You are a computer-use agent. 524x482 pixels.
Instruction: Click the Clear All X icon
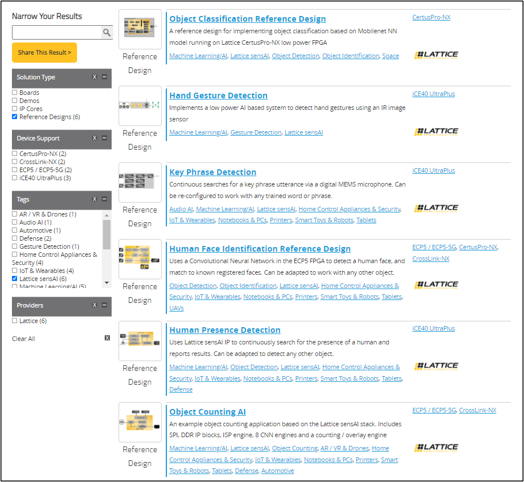(x=107, y=338)
